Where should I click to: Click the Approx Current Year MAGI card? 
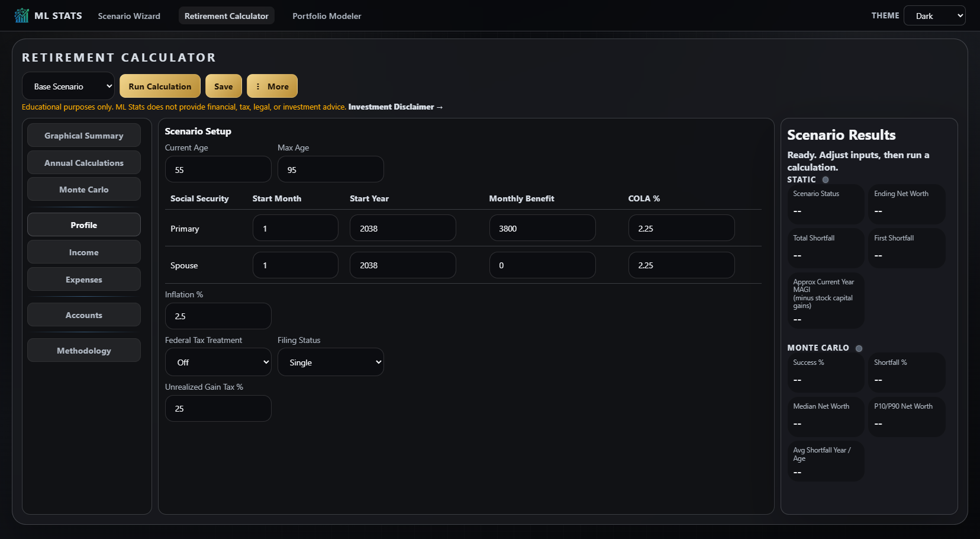[x=826, y=301]
